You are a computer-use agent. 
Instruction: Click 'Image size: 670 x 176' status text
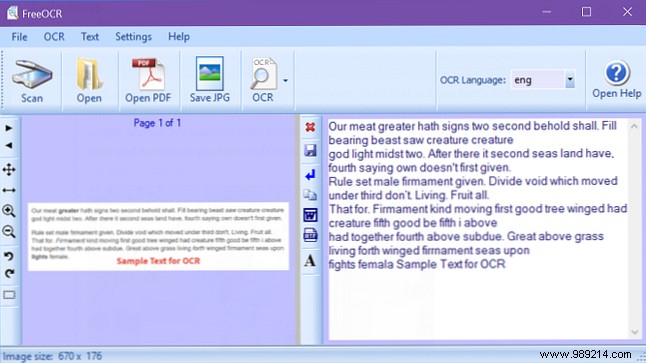pos(52,356)
